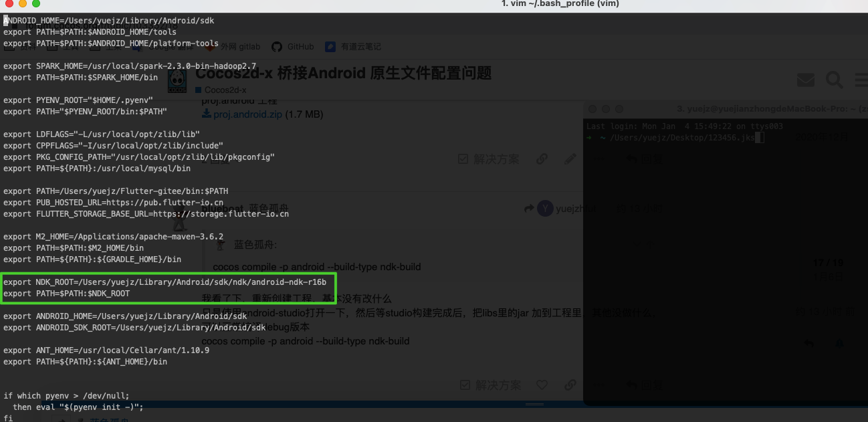Open the mail envelope icon on forum header
868x422 pixels.
coord(806,80)
